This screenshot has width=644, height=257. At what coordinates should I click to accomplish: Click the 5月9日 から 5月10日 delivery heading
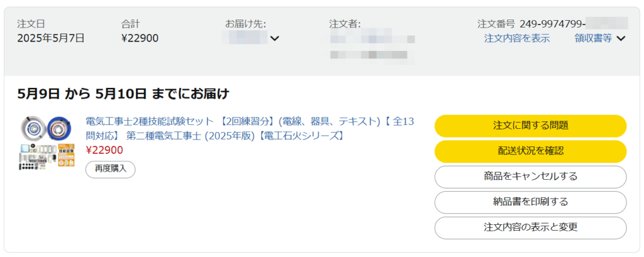(123, 94)
